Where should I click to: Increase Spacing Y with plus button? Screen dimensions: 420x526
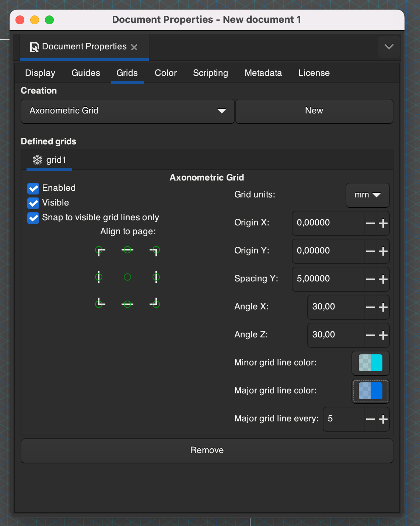[383, 279]
